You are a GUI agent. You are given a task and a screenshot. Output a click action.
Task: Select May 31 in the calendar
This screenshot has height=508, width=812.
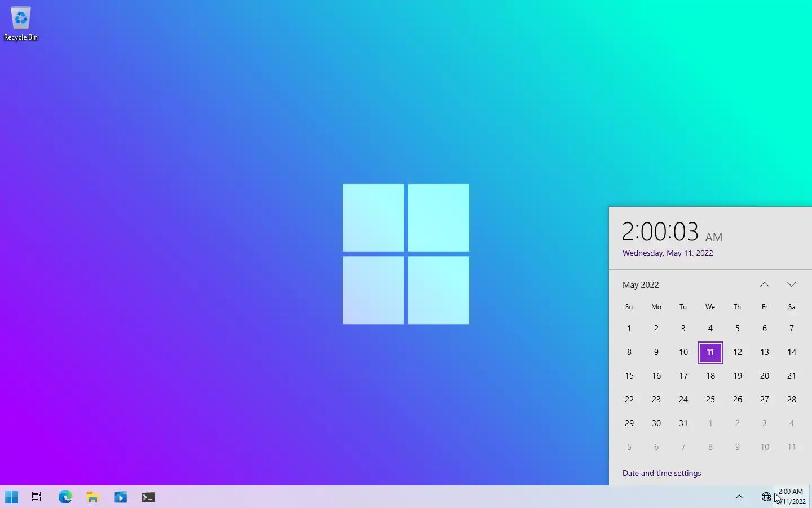(x=683, y=423)
